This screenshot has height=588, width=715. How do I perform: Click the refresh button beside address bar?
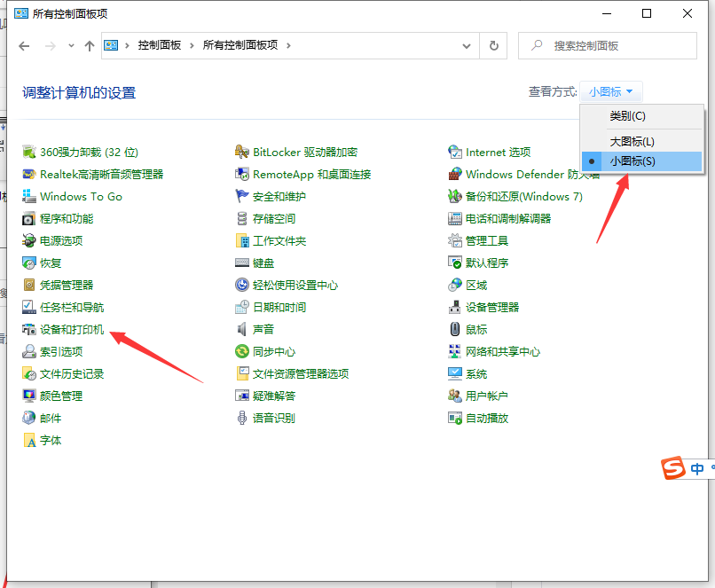493,46
